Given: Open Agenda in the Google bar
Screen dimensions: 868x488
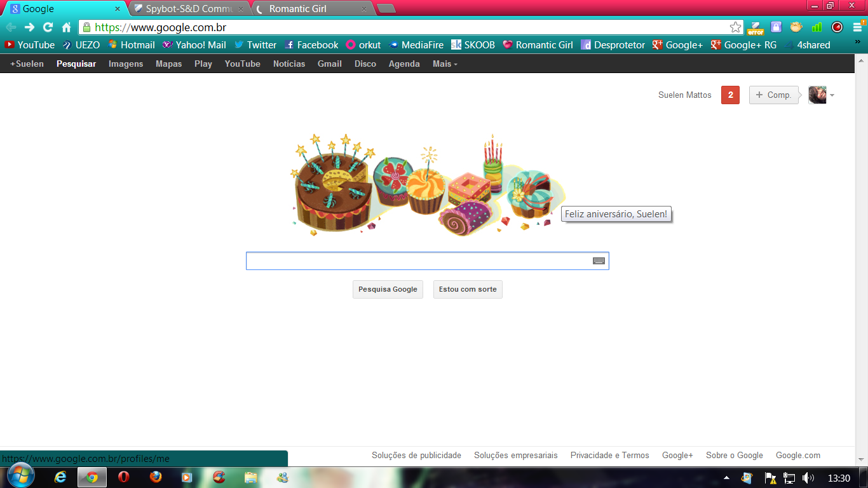Looking at the screenshot, I should (x=404, y=64).
